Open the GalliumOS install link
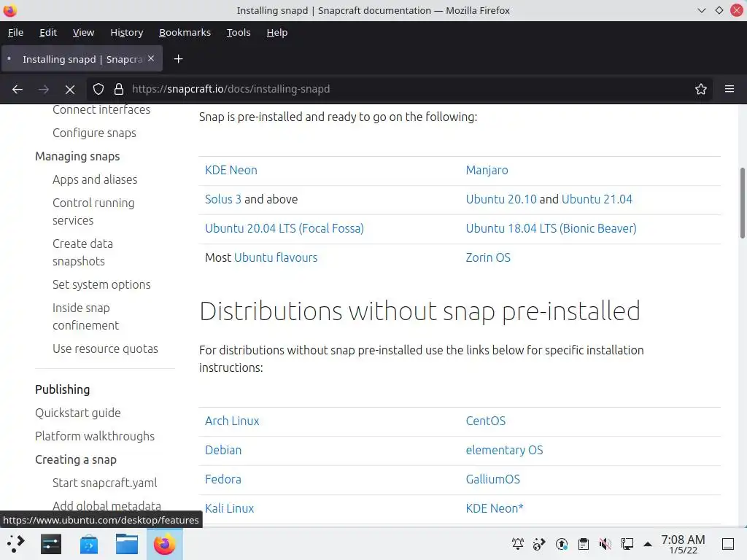The height and width of the screenshot is (560, 747). [x=493, y=479]
